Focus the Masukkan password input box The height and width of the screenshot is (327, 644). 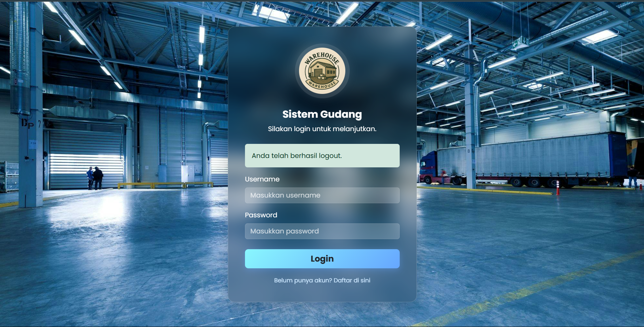pos(322,231)
